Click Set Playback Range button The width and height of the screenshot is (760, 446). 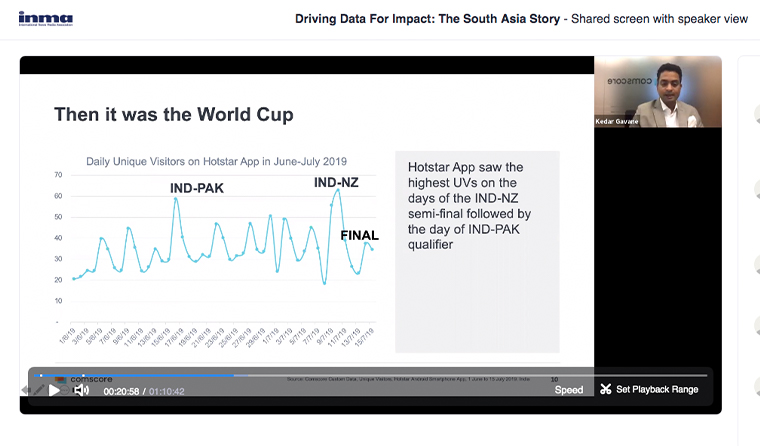pos(649,389)
